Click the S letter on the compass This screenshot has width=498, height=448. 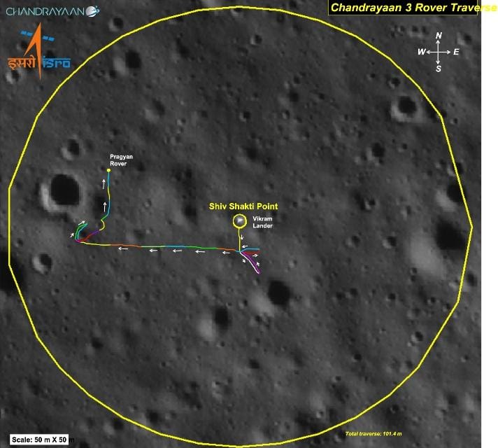coord(439,69)
